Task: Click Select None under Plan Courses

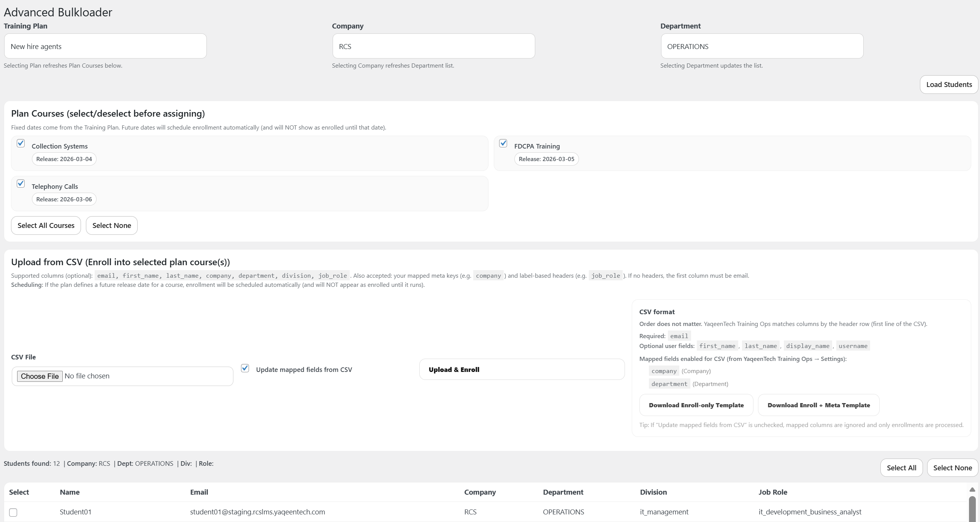Action: coord(111,225)
